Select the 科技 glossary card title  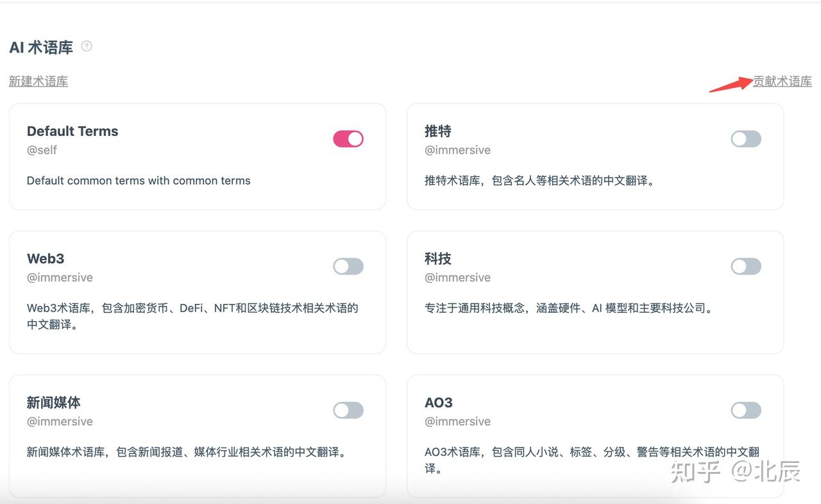438,259
